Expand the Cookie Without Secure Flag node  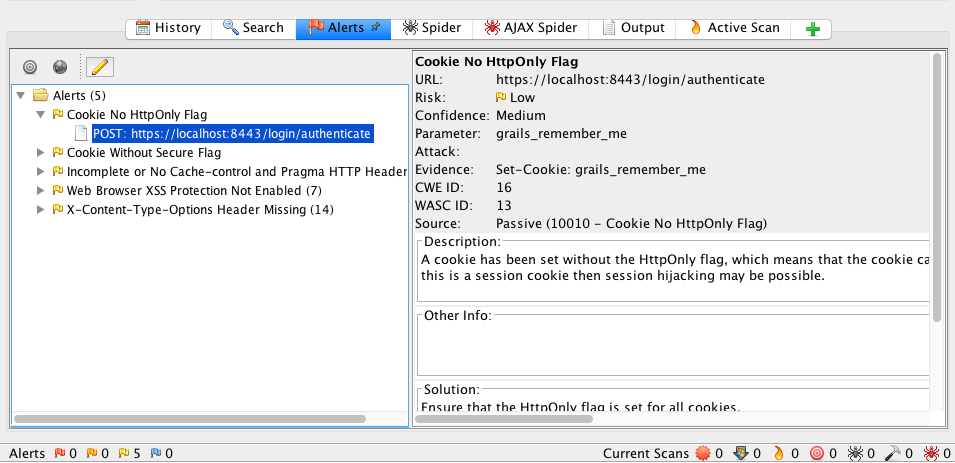click(41, 153)
